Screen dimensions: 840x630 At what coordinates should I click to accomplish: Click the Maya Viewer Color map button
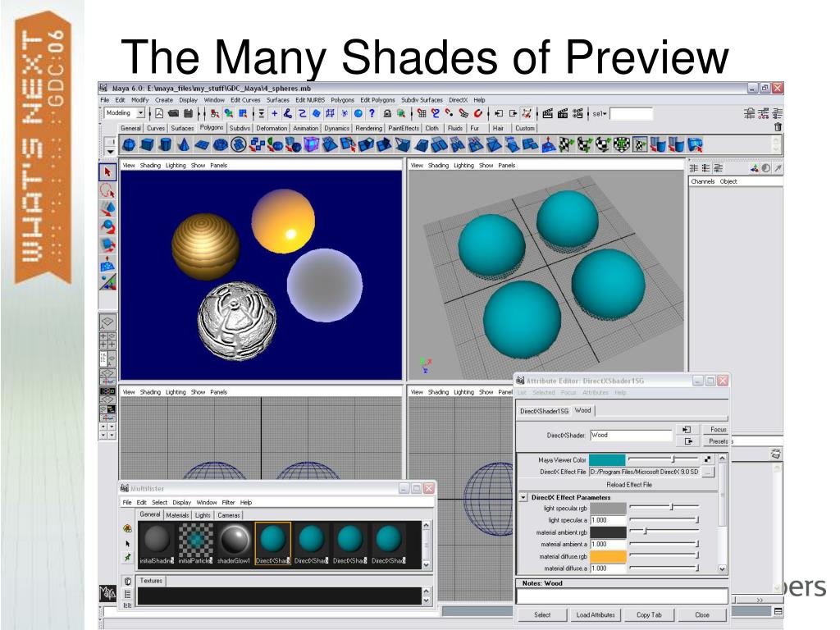(x=708, y=459)
